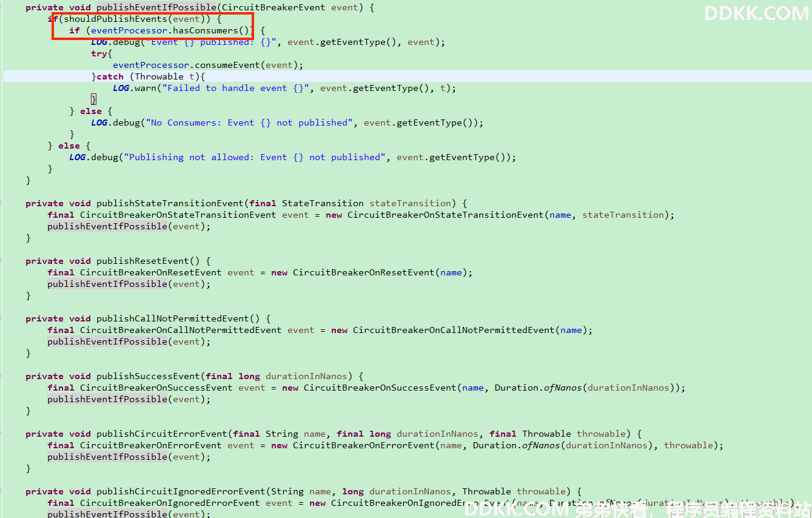Click the catch keyword

[x=110, y=76]
